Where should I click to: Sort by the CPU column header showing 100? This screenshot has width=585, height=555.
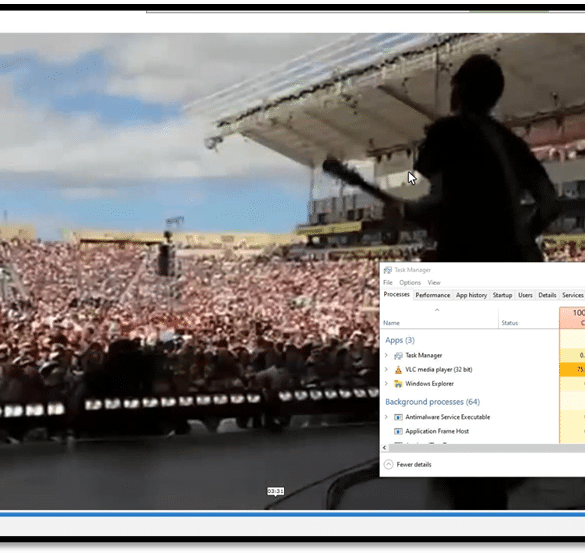click(572, 318)
